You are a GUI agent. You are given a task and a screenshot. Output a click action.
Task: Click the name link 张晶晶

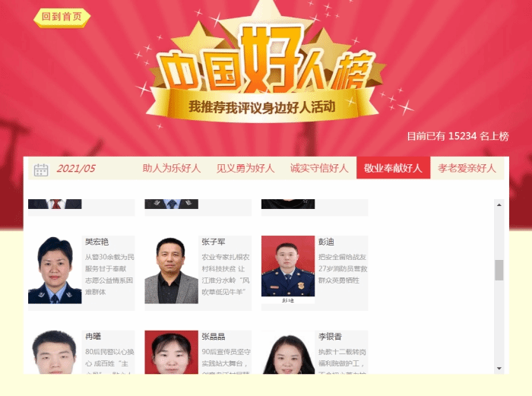pyautogui.click(x=214, y=337)
